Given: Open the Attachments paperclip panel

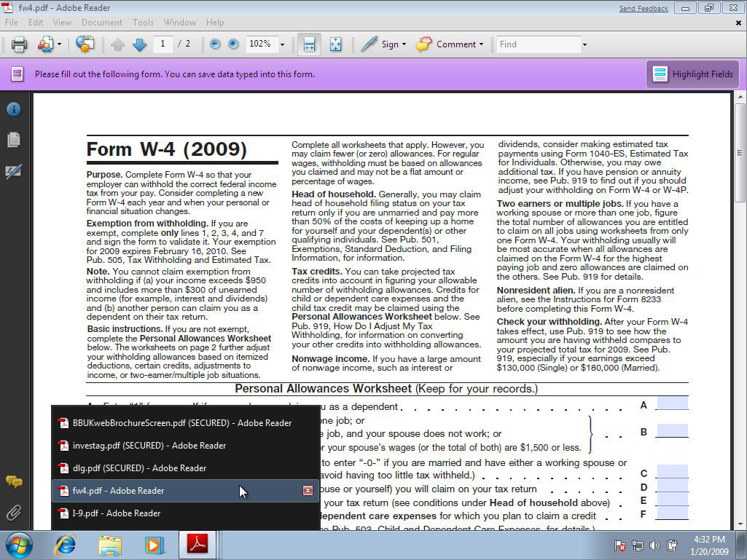Looking at the screenshot, I should tap(13, 513).
